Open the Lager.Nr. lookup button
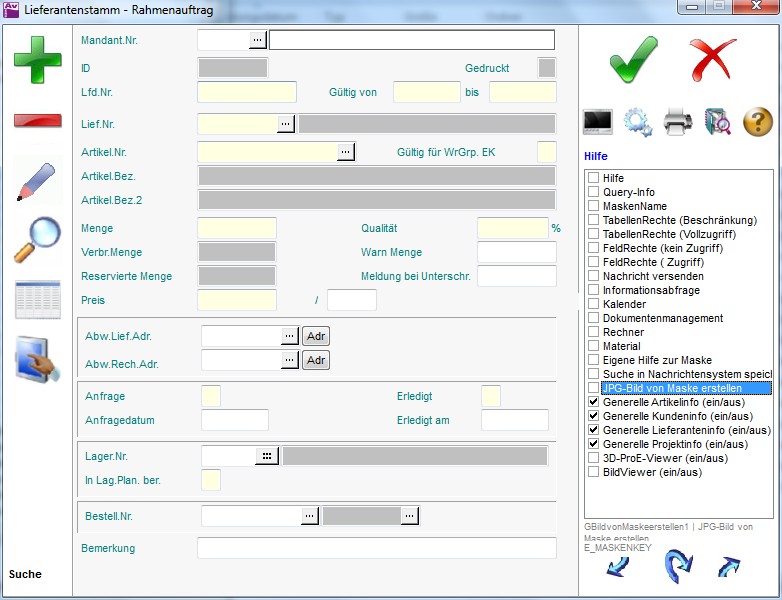Screen dimensions: 782x600 point(266,456)
